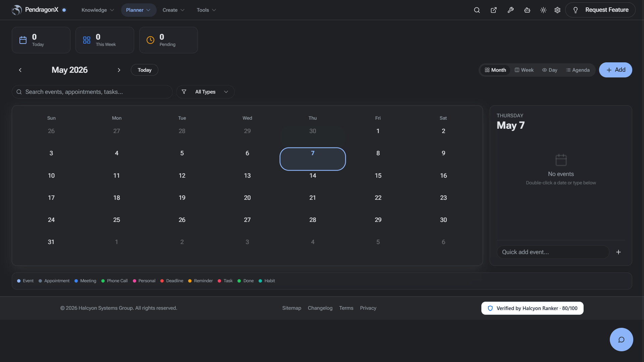Click the Request Feature button
Viewport: 644px width, 362px height.
coord(600,10)
